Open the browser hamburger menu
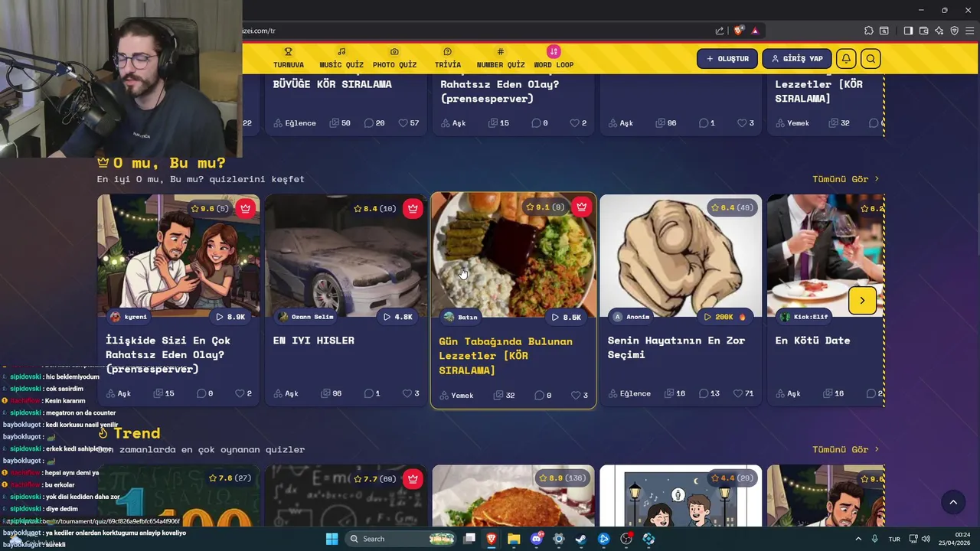 point(969,31)
